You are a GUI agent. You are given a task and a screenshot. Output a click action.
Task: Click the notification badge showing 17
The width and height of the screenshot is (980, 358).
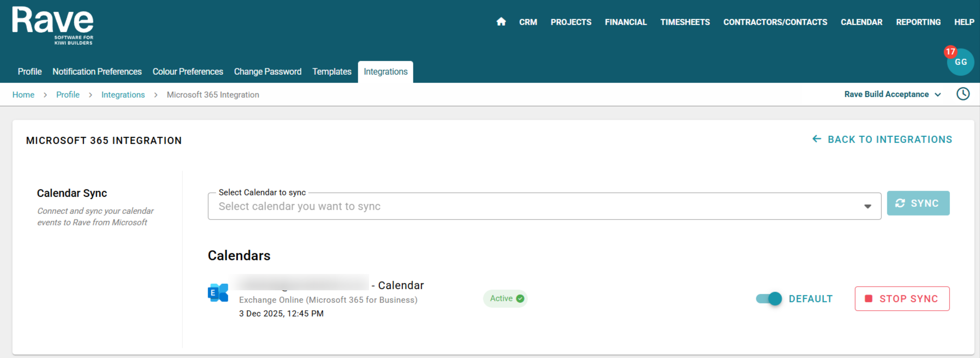(951, 52)
